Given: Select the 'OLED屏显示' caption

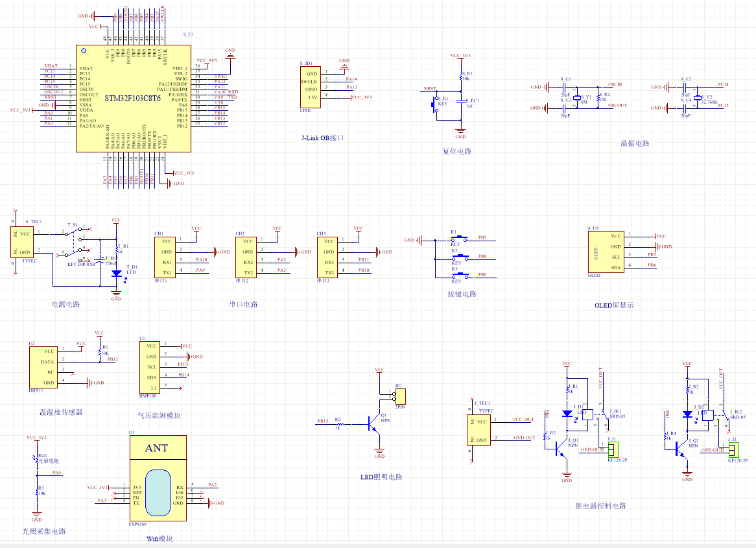Looking at the screenshot, I should tap(614, 305).
